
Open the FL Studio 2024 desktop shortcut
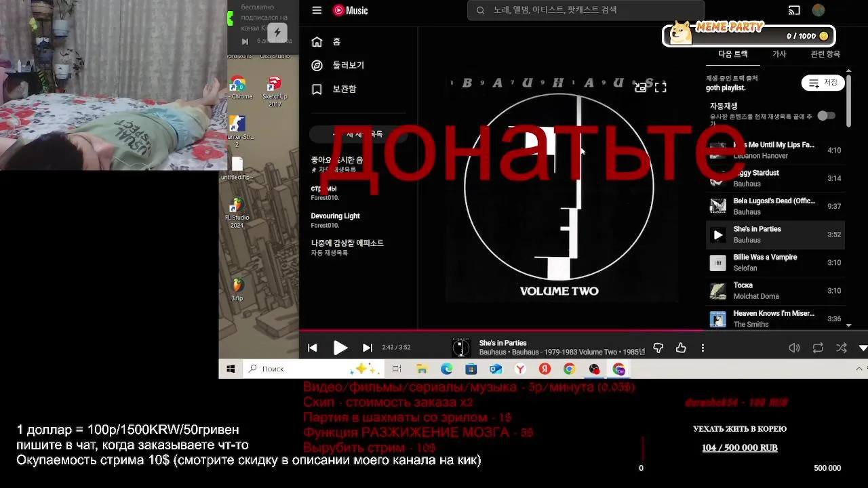[x=237, y=213]
